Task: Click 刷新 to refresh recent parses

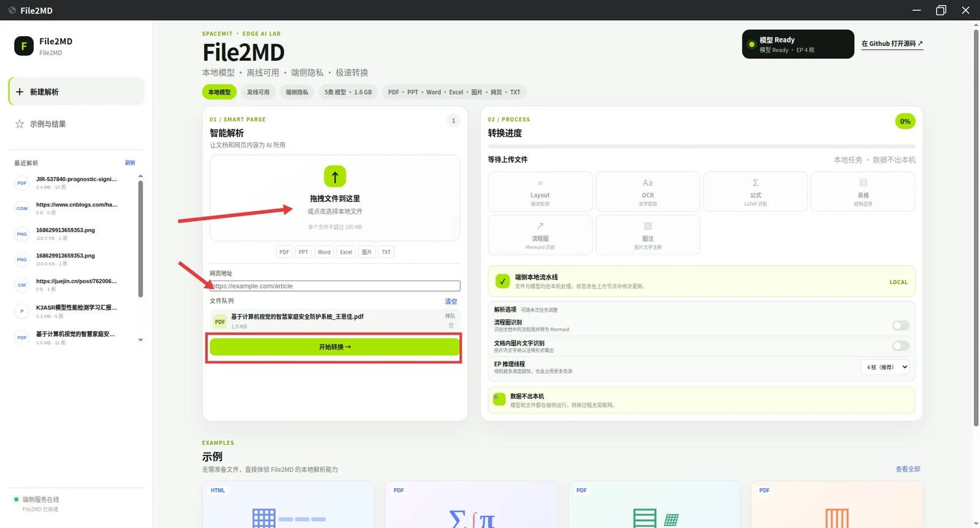Action: click(130, 163)
